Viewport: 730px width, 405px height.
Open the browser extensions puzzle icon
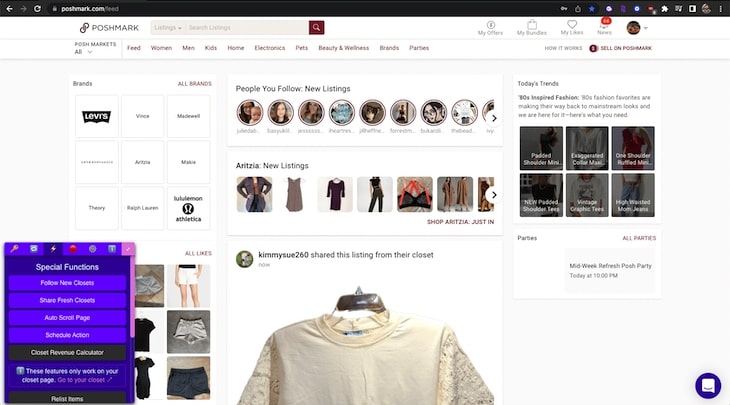tap(665, 9)
